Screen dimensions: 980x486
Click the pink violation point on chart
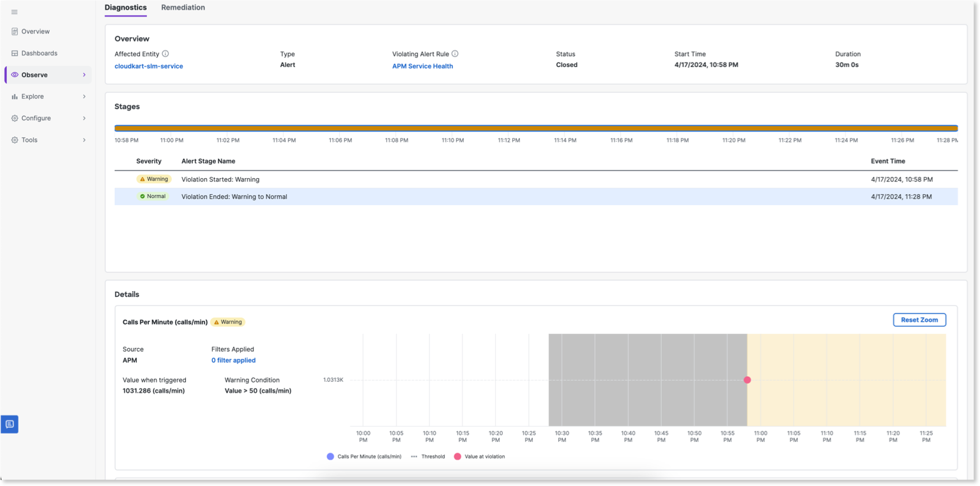[747, 380]
